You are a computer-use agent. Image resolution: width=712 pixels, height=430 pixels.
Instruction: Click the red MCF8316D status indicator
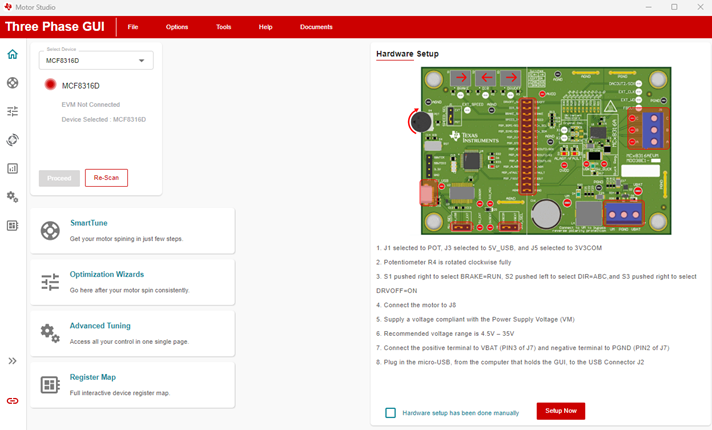pos(50,86)
